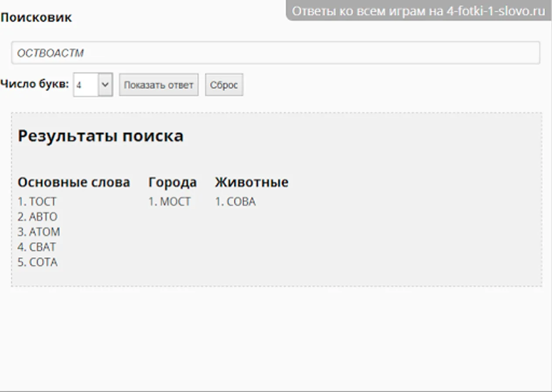Open the Число букв dropdown

coord(93,84)
